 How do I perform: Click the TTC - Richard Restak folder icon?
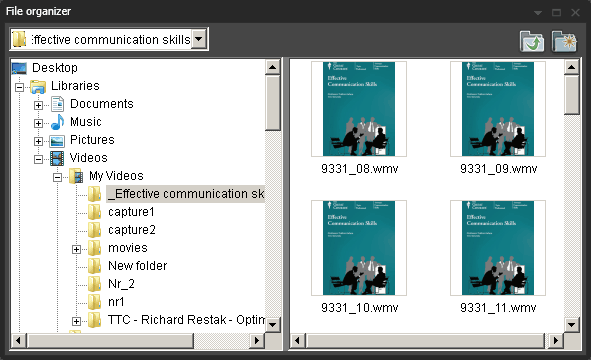tap(94, 320)
